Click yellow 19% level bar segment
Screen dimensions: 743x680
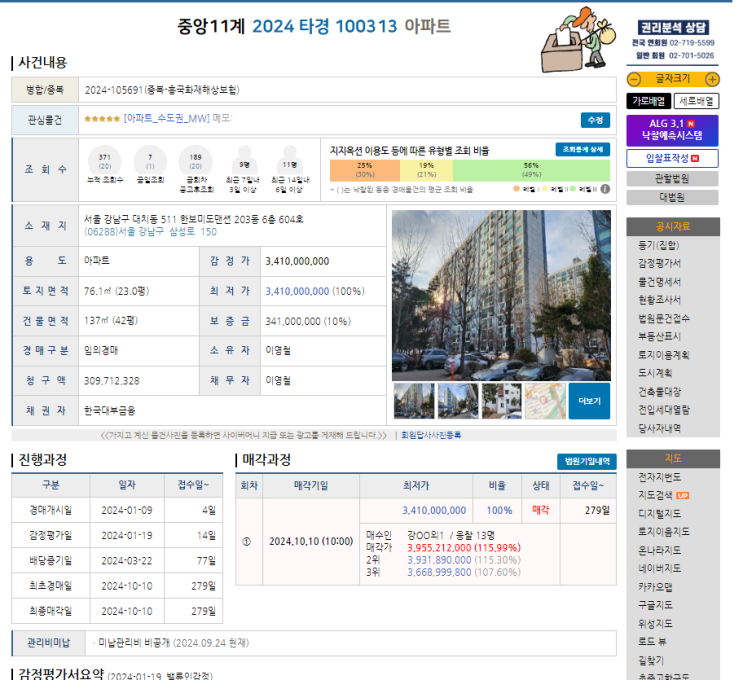coord(426,171)
